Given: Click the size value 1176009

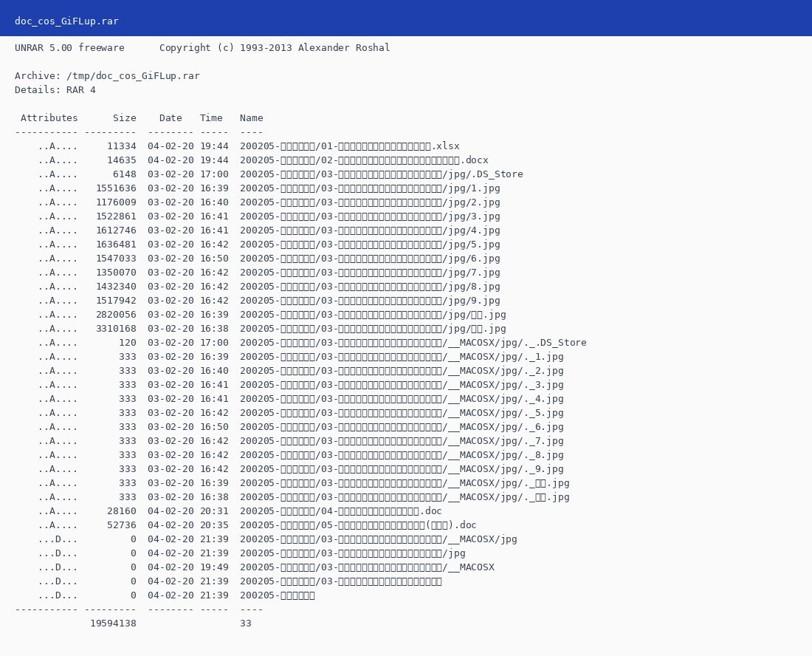Looking at the screenshot, I should (116, 202).
